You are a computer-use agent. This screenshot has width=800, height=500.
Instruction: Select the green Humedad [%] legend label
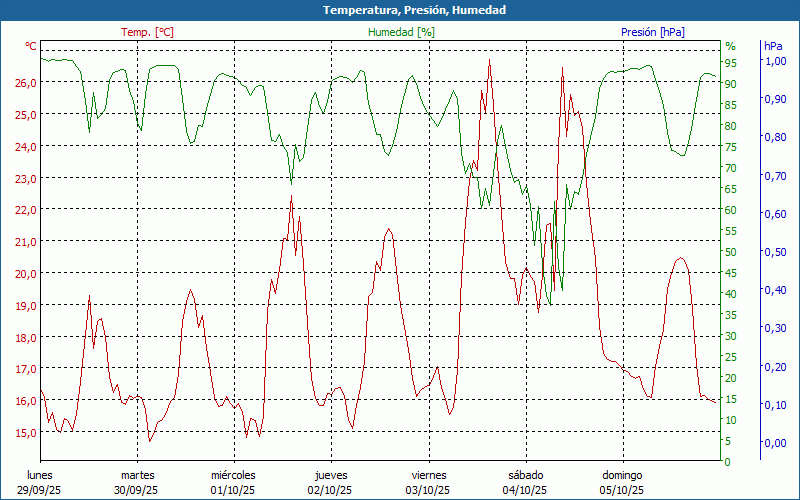pos(401,32)
